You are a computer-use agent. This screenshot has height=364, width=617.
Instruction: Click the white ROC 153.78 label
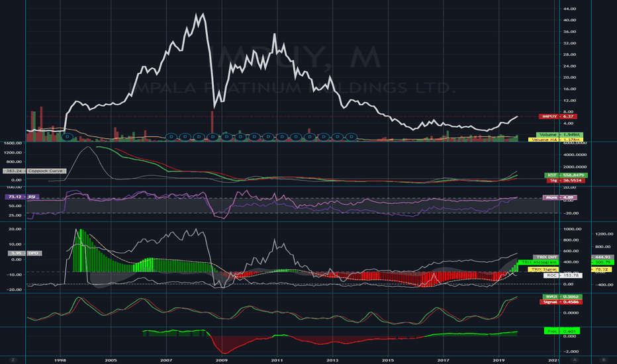(563, 275)
